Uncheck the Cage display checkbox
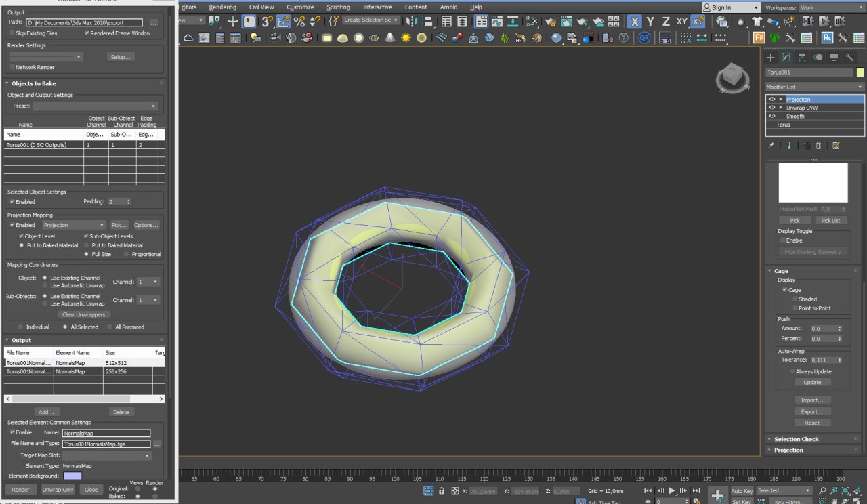Screen dimensions: 867x504 coord(784,289)
